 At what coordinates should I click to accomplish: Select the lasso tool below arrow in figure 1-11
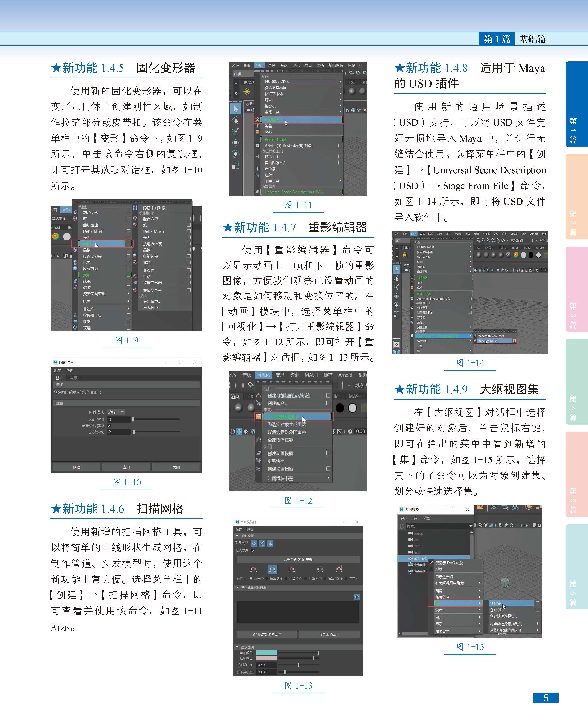(236, 120)
